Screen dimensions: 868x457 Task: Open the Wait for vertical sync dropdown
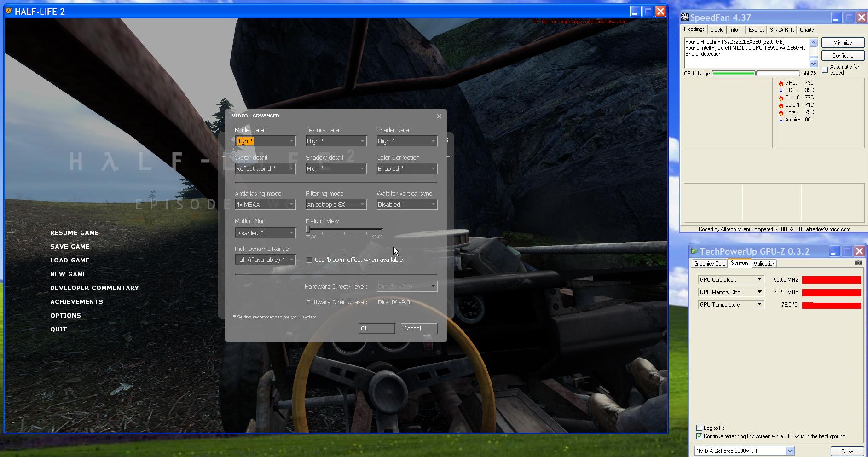coord(407,204)
